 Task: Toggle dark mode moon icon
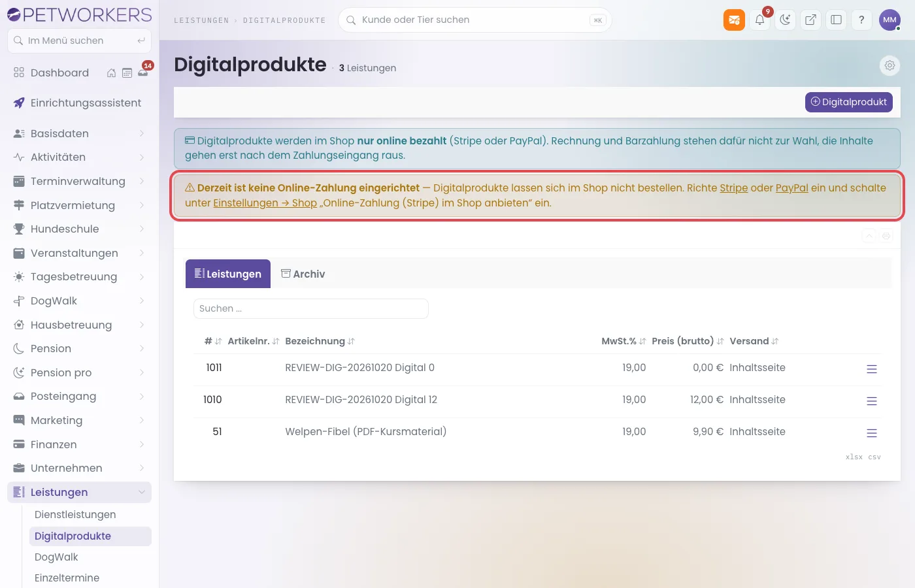coord(785,20)
